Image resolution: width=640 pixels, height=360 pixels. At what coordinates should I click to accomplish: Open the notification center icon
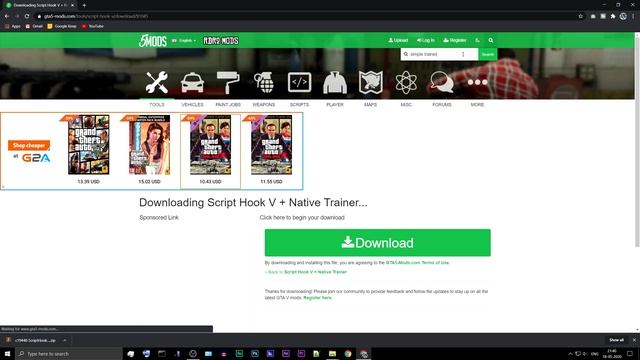point(630,353)
